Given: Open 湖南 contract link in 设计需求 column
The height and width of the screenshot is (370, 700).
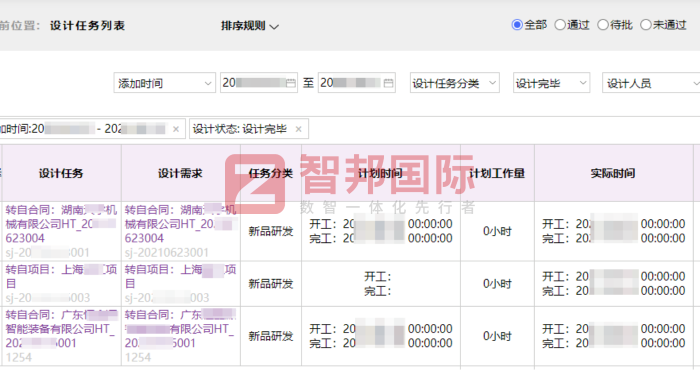Looking at the screenshot, I should [180, 224].
